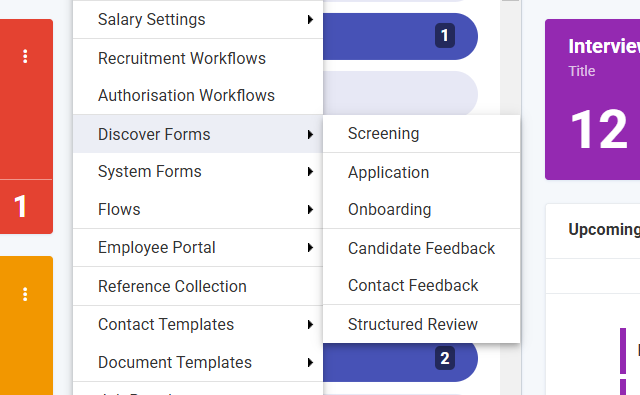Screen dimensions: 640x395
Task: Choose Application in the submenu
Action: tap(422, 172)
